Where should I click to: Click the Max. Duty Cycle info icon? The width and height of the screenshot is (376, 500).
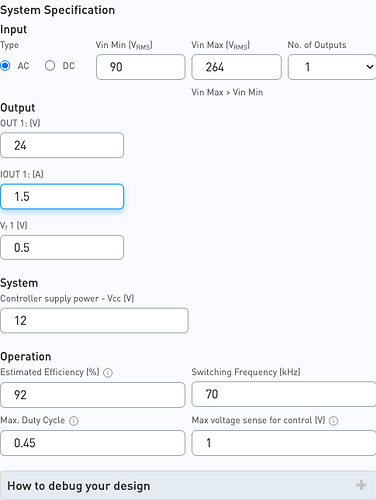(74, 421)
